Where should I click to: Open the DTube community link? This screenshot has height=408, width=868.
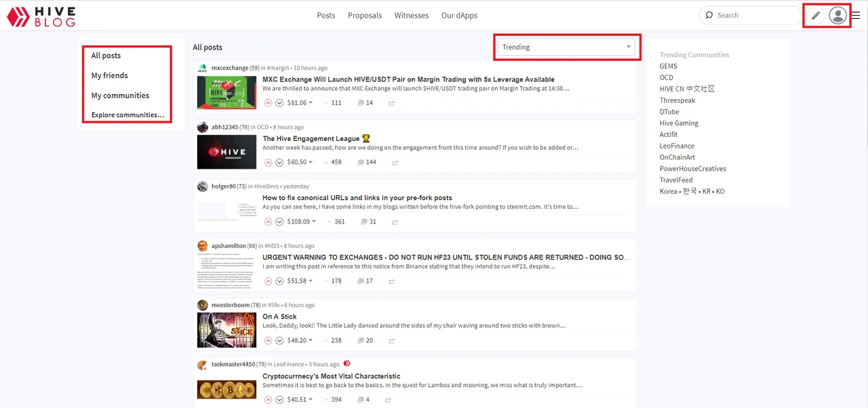[x=669, y=112]
